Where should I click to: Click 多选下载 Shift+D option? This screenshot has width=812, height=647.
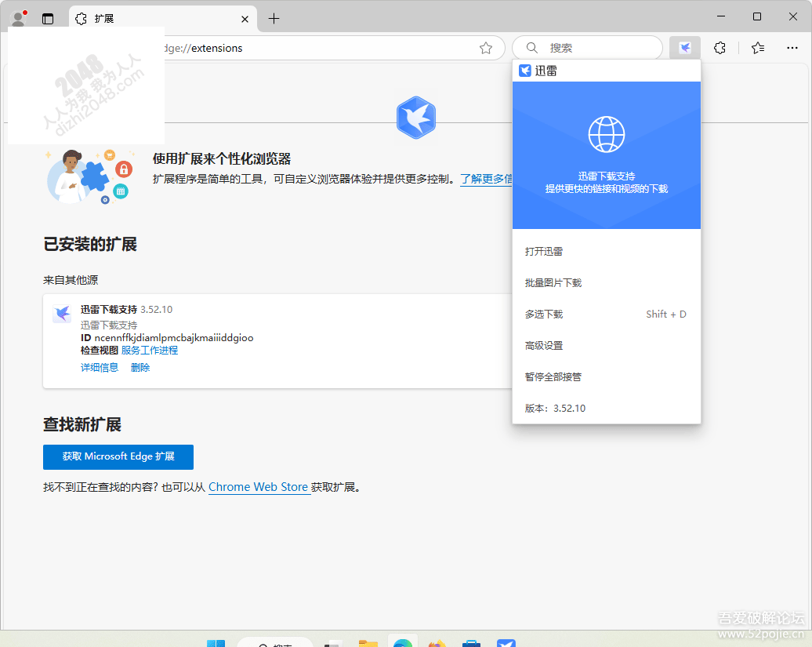coord(543,314)
